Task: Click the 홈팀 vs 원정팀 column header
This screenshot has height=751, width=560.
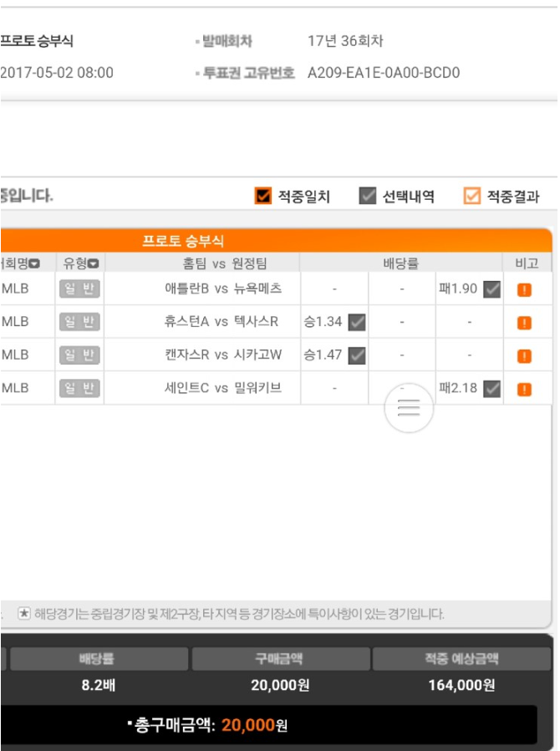Action: click(x=225, y=263)
